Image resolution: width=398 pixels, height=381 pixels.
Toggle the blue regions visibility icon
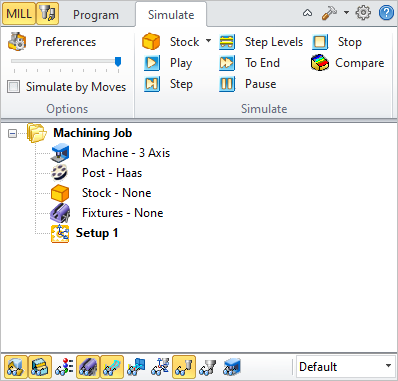coord(136,367)
